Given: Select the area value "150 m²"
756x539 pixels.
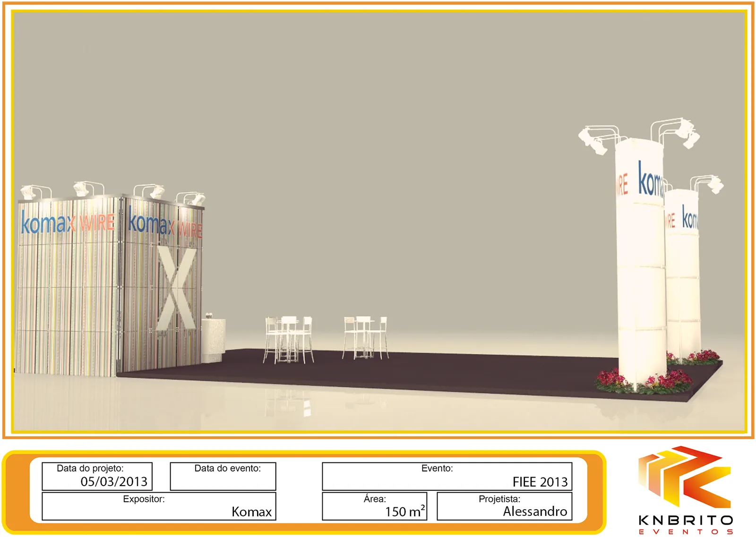Looking at the screenshot, I should point(405,511).
